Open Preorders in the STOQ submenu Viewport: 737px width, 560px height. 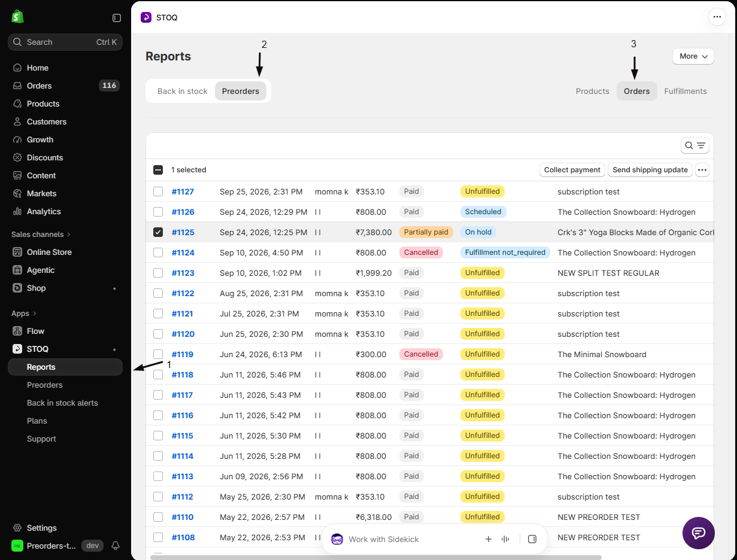point(65,385)
